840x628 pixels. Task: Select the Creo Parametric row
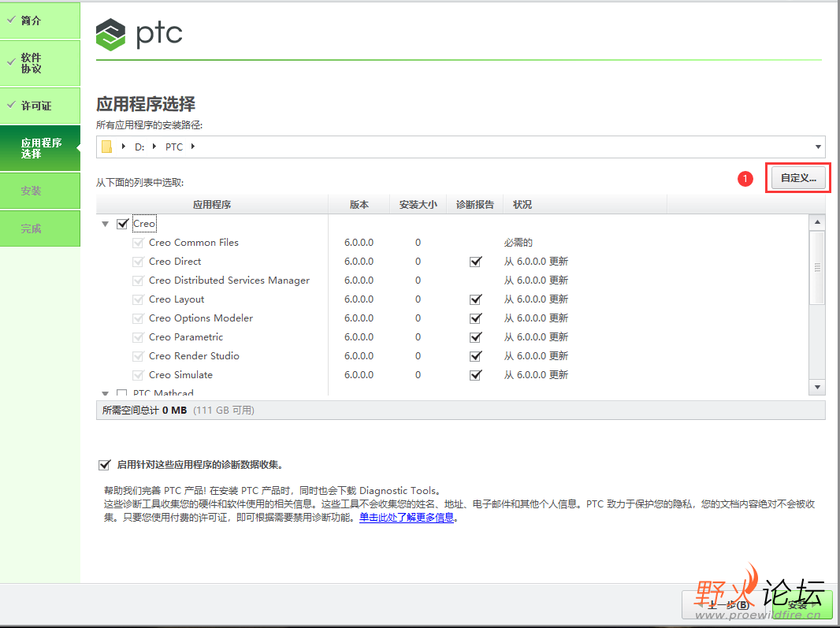pyautogui.click(x=452, y=337)
